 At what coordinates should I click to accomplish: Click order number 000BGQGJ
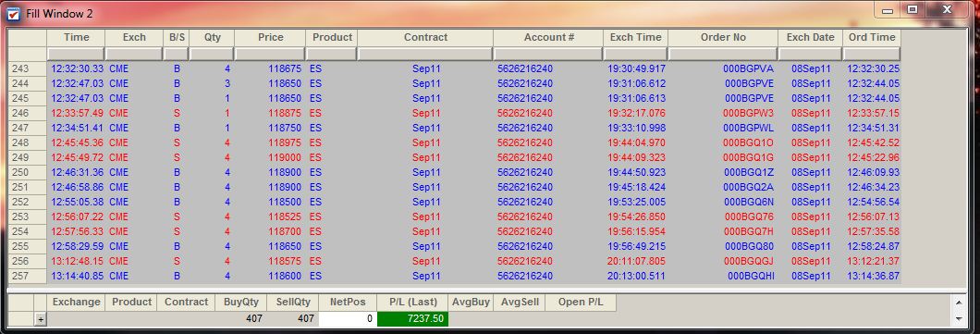point(749,261)
